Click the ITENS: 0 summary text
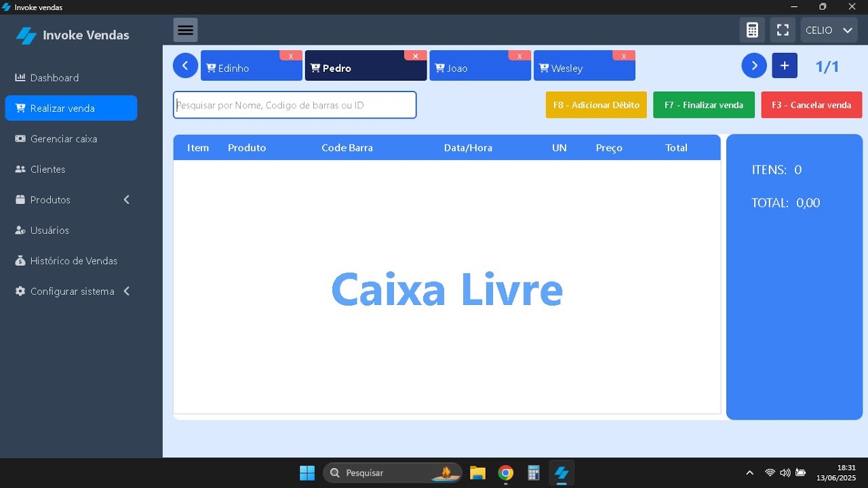Screen dimensions: 868x488 pos(776,169)
